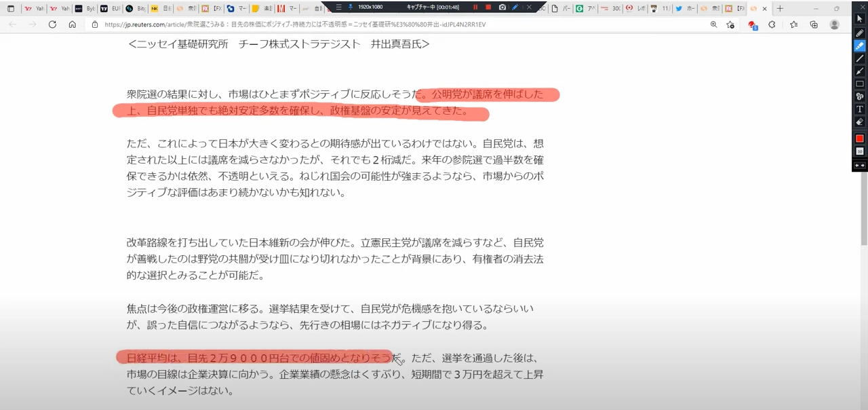Pick the rectangle shape tool

pyautogui.click(x=860, y=84)
